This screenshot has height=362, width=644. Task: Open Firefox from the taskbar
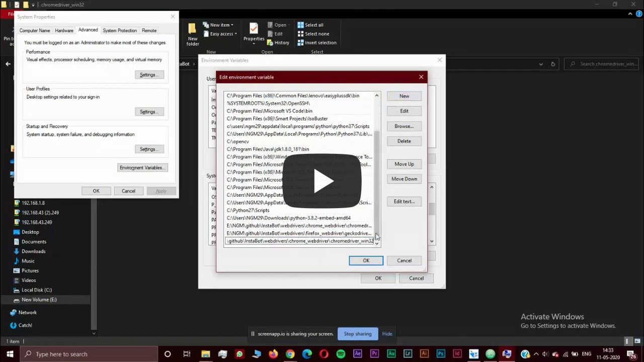[x=273, y=354]
